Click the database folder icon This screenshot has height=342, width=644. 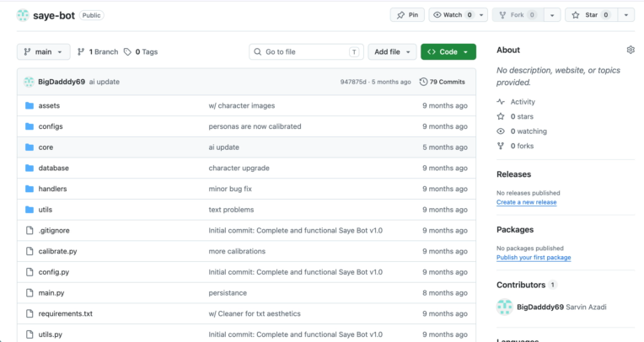click(30, 168)
